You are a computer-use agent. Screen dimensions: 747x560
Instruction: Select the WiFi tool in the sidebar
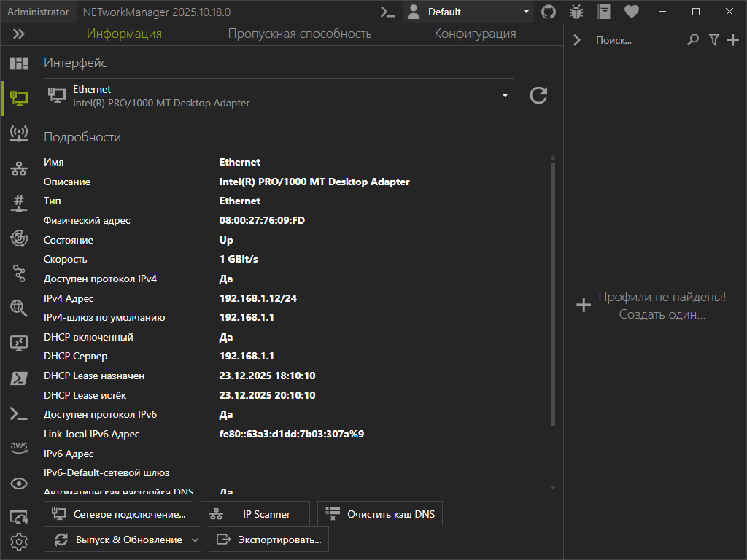pos(18,133)
